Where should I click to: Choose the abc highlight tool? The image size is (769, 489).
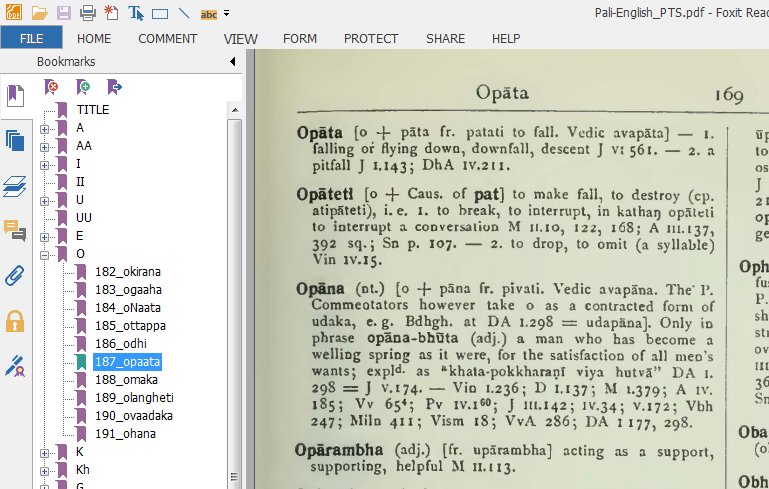209,14
